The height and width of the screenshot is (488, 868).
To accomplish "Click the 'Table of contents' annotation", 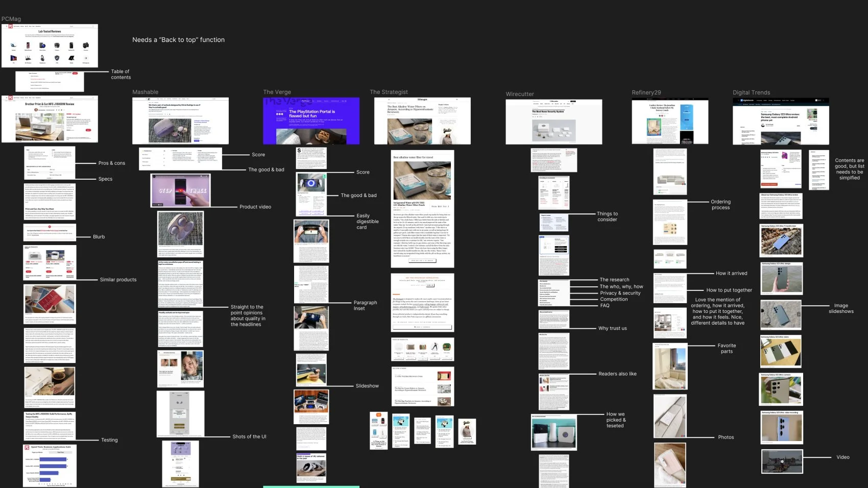I will point(121,75).
